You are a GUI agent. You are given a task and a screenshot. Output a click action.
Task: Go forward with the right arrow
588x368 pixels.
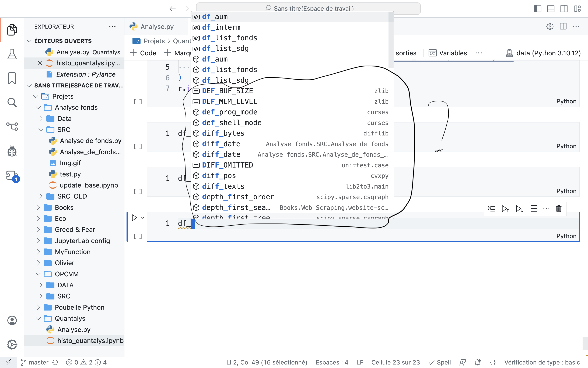point(186,9)
